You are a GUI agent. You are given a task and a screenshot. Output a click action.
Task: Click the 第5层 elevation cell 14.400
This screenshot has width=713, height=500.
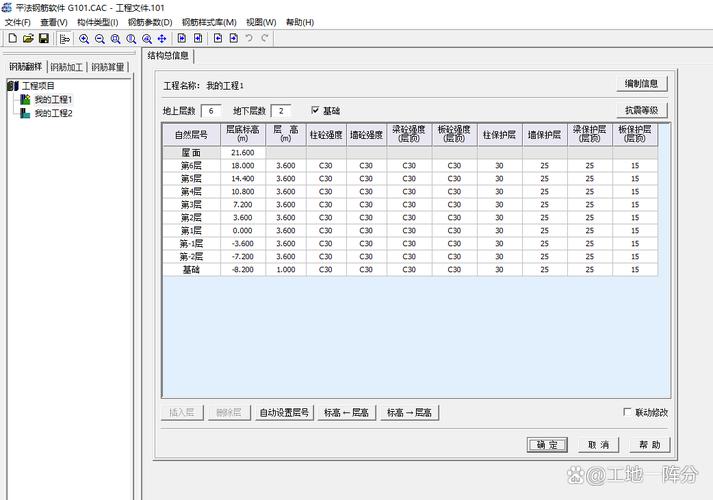pos(243,179)
